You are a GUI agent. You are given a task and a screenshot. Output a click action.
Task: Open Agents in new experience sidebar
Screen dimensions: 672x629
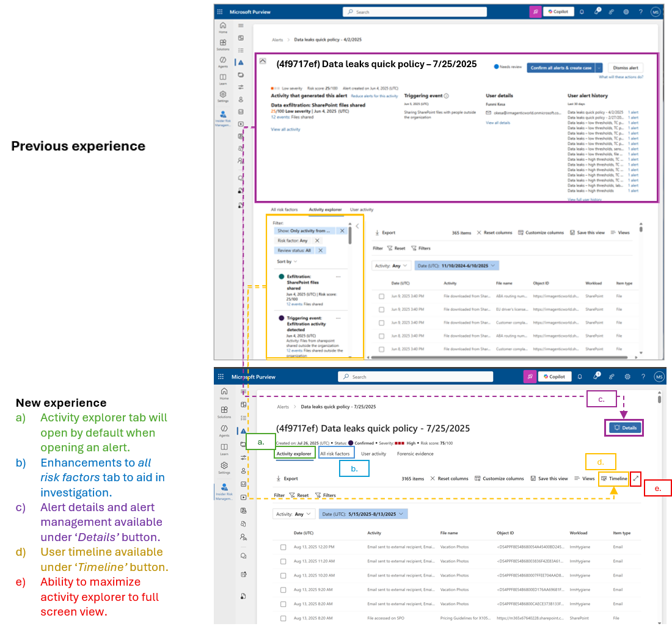(x=224, y=430)
